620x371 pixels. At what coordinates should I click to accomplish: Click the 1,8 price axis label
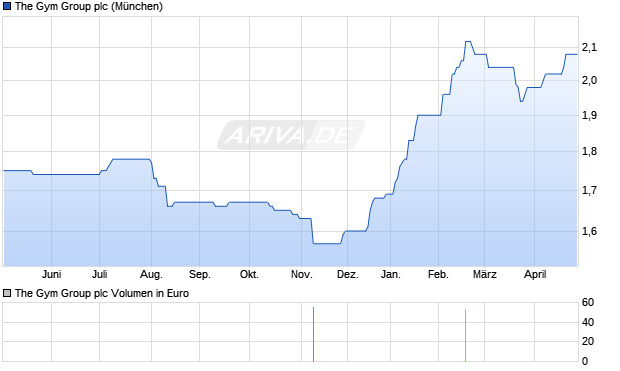589,151
